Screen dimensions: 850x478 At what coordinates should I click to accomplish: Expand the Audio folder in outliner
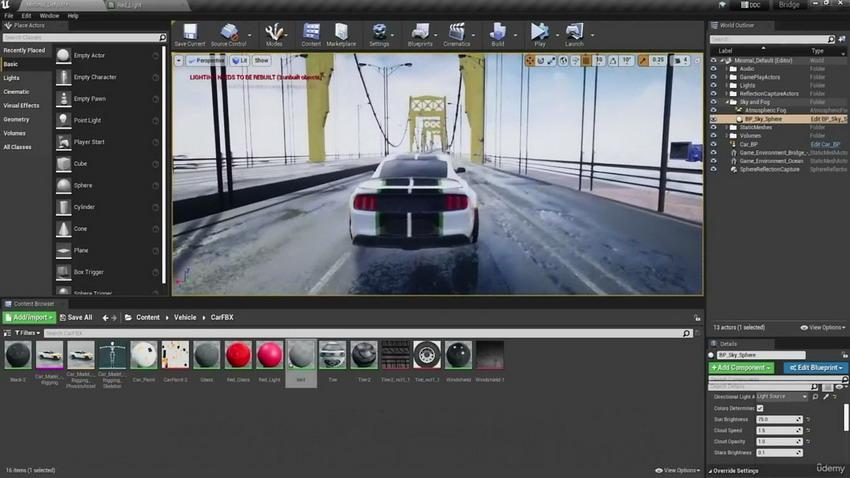pyautogui.click(x=726, y=69)
